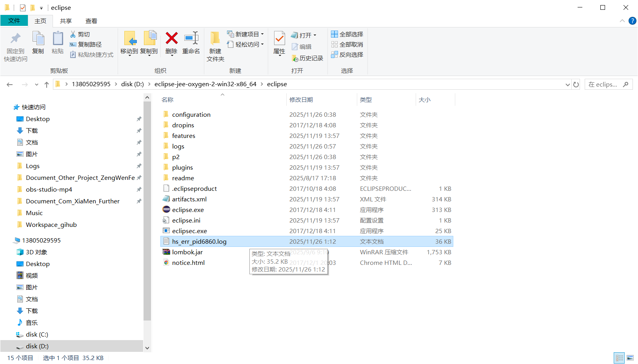Open the 新建项目 dropdown

(263, 34)
